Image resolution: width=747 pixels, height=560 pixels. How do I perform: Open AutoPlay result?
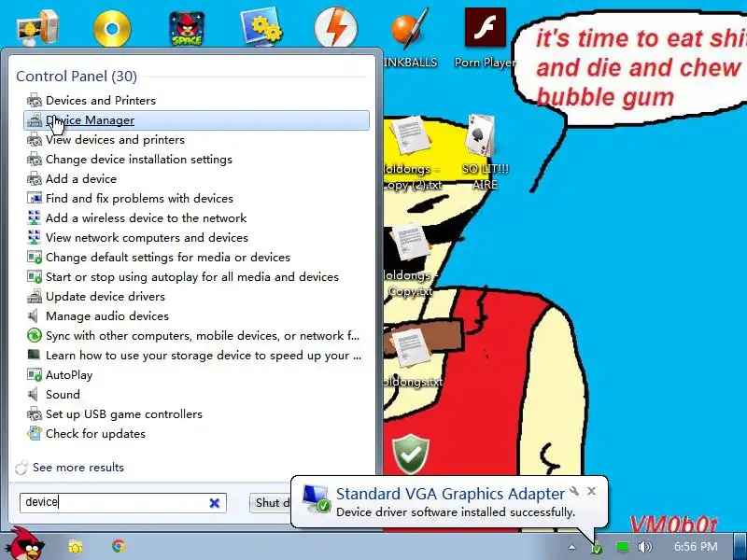tap(196, 375)
